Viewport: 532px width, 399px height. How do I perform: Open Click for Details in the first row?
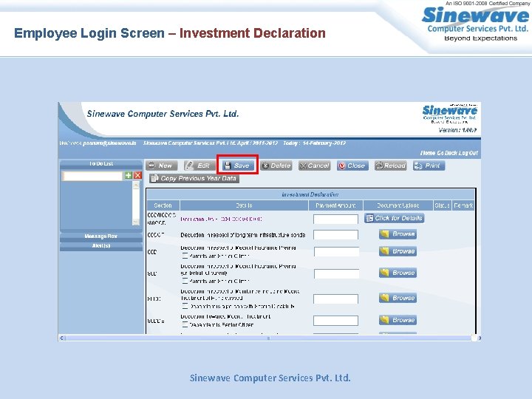point(395,218)
